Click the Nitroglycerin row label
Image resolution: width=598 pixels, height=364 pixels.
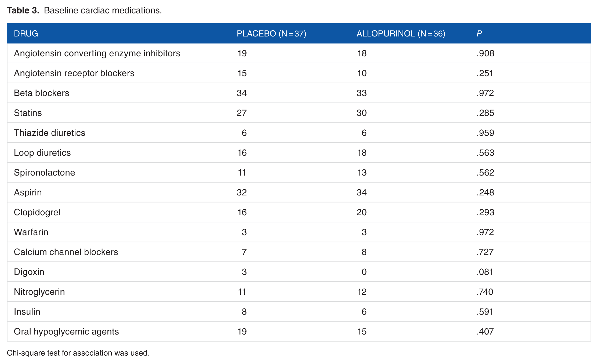39,292
